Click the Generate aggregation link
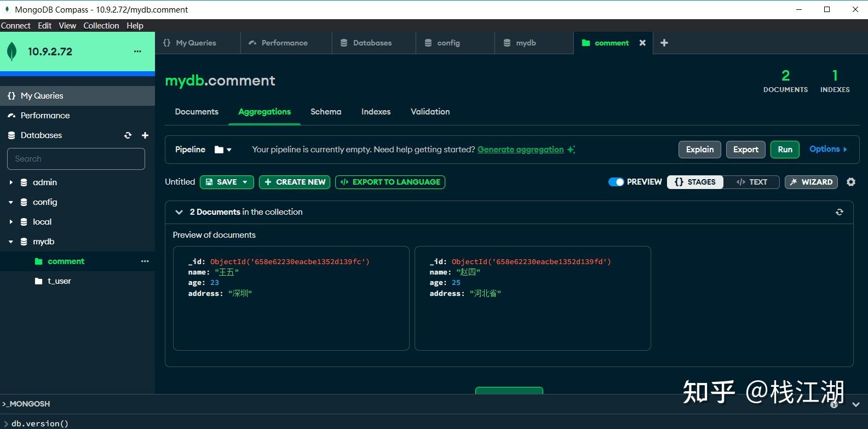Viewport: 868px width, 429px height. (x=520, y=150)
